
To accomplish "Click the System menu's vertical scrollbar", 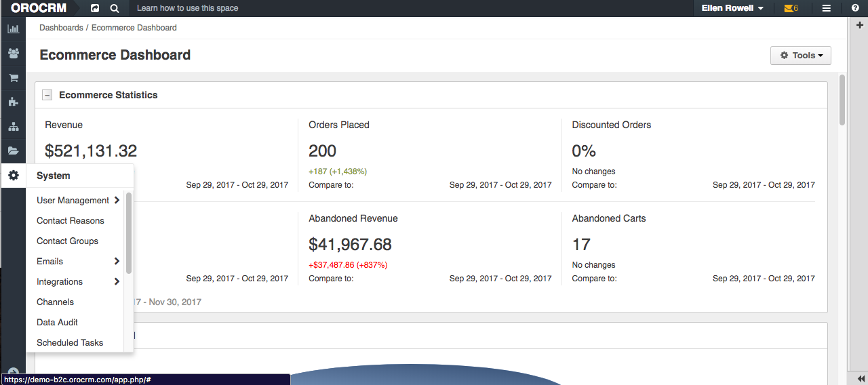I will (128, 232).
